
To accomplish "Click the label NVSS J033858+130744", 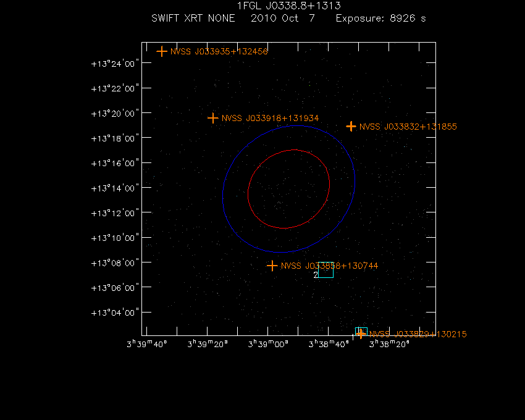I will pos(329,266).
